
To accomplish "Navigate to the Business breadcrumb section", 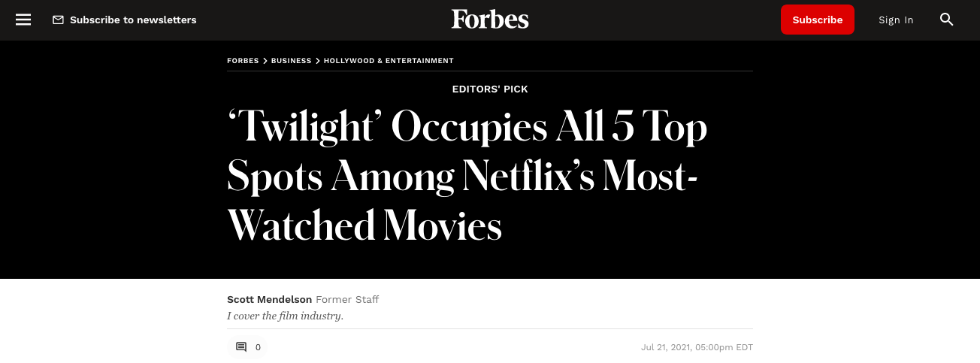I will pos(291,61).
